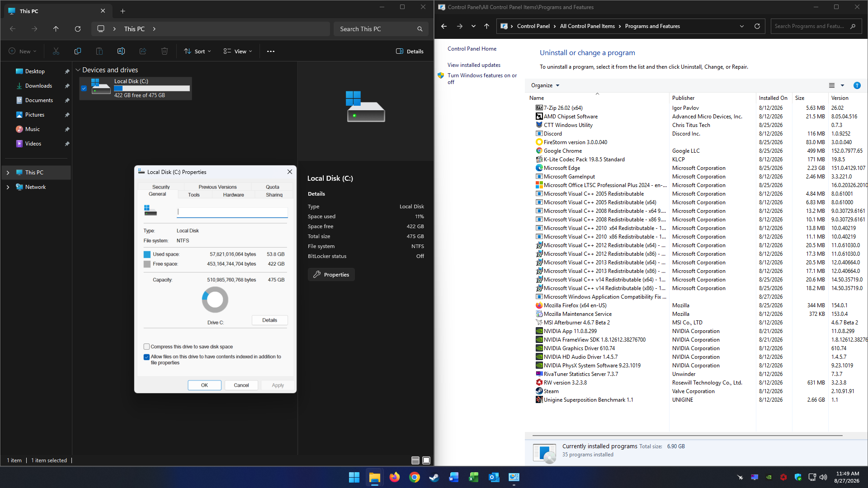Screen dimensions: 868x488
Task: Open Turn Windows features on or off
Action: point(482,79)
